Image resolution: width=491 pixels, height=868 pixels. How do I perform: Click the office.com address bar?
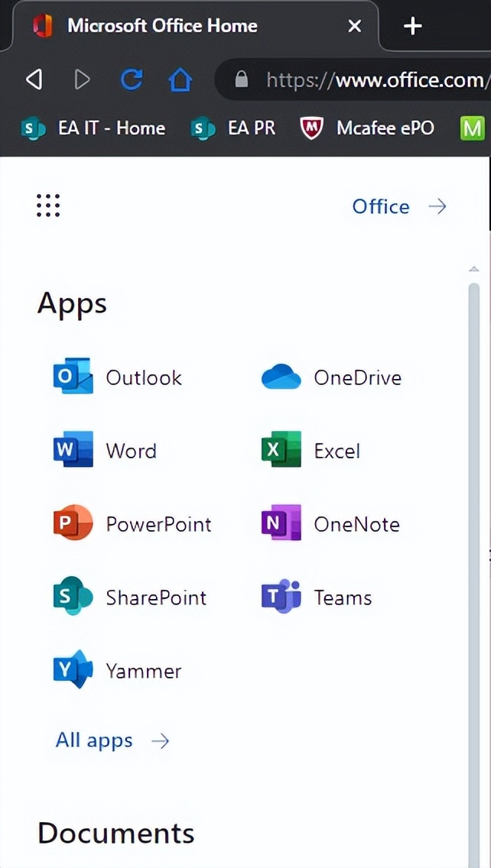(355, 79)
